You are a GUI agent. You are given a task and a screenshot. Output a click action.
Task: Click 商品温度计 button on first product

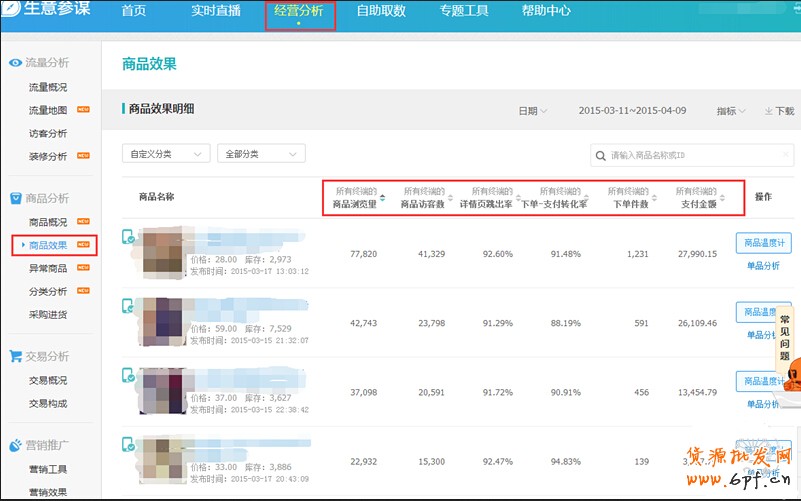(763, 243)
